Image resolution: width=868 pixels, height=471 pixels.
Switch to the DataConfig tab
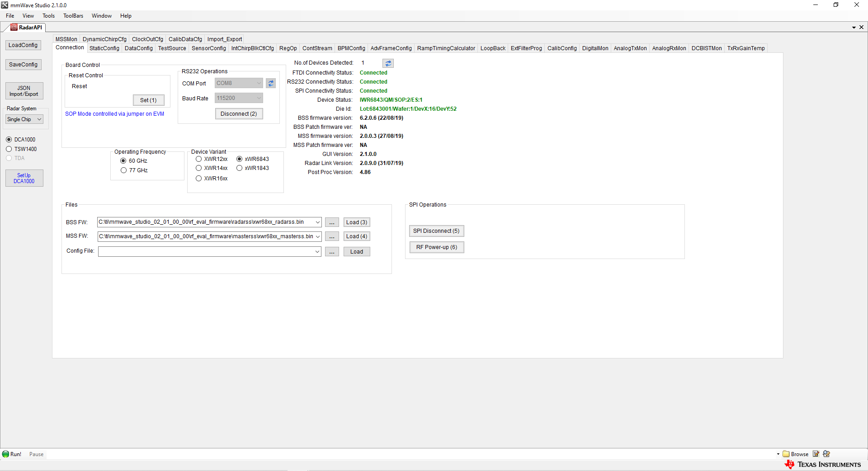[x=139, y=48]
